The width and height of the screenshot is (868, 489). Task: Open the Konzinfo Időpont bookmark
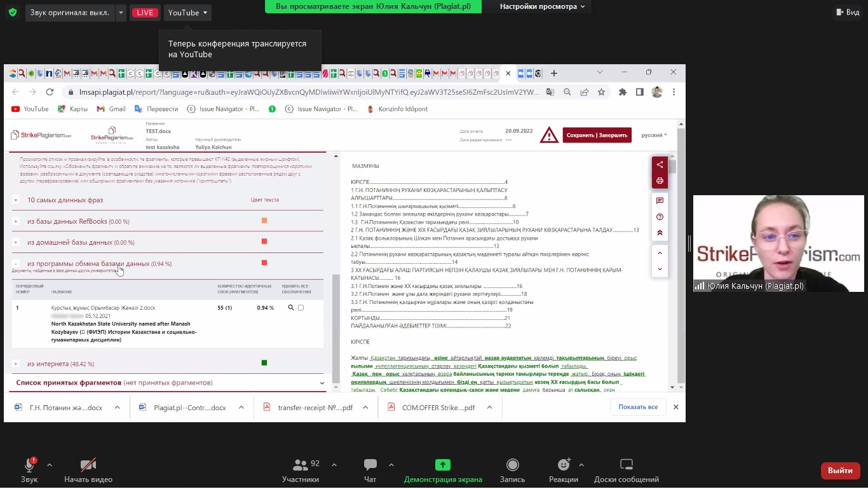coord(397,109)
